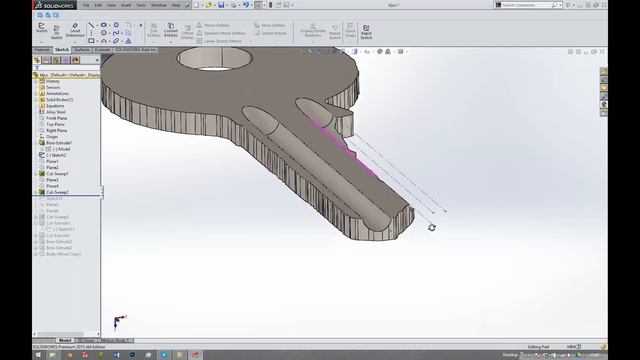Open the File menu
The image size is (640, 360).
click(86, 5)
